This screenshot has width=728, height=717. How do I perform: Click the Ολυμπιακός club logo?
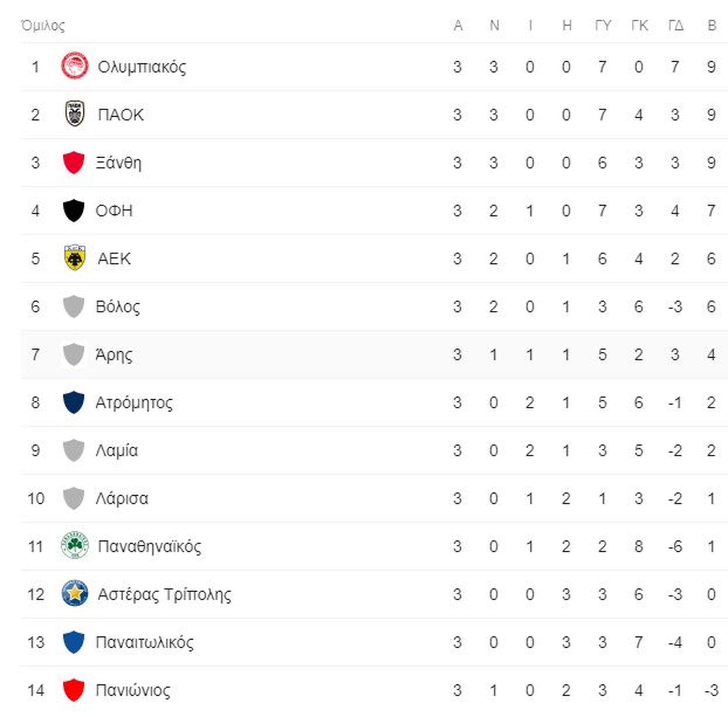coord(75,67)
